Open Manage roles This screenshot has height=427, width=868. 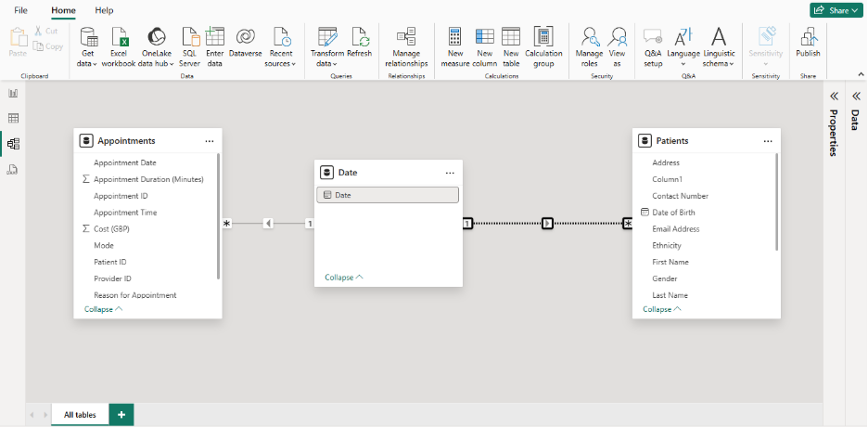click(589, 47)
